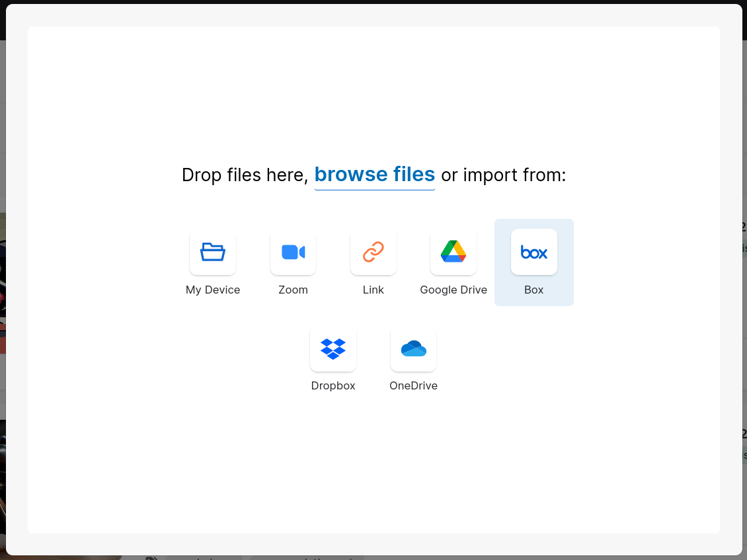This screenshot has height=560, width=747.
Task: Click the 'Zoom' text label
Action: point(293,290)
